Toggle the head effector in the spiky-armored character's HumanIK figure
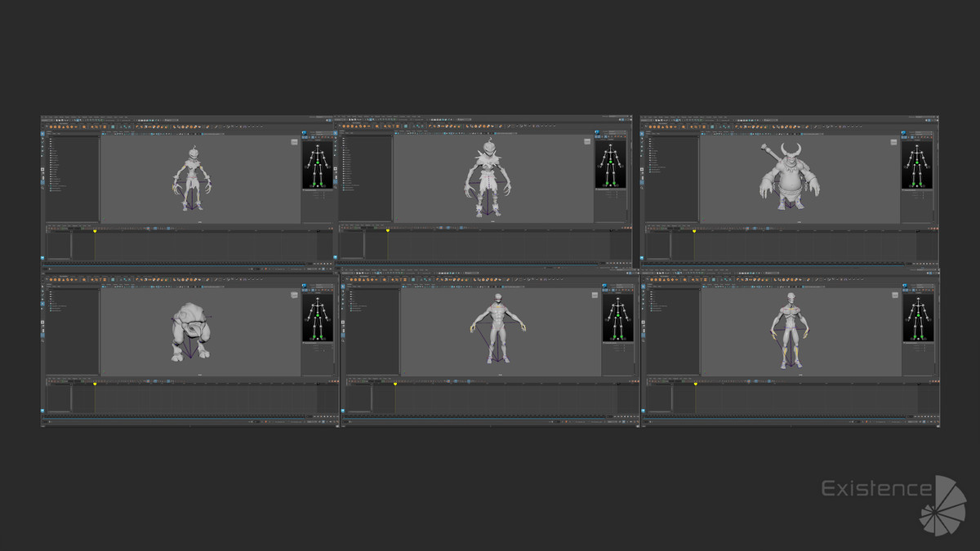The image size is (980, 551). pos(608,146)
